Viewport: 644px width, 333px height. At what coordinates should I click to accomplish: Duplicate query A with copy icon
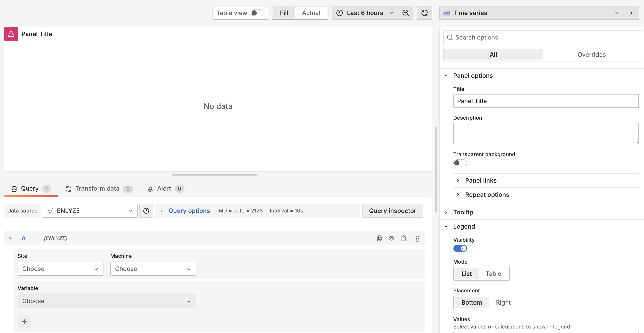379,238
